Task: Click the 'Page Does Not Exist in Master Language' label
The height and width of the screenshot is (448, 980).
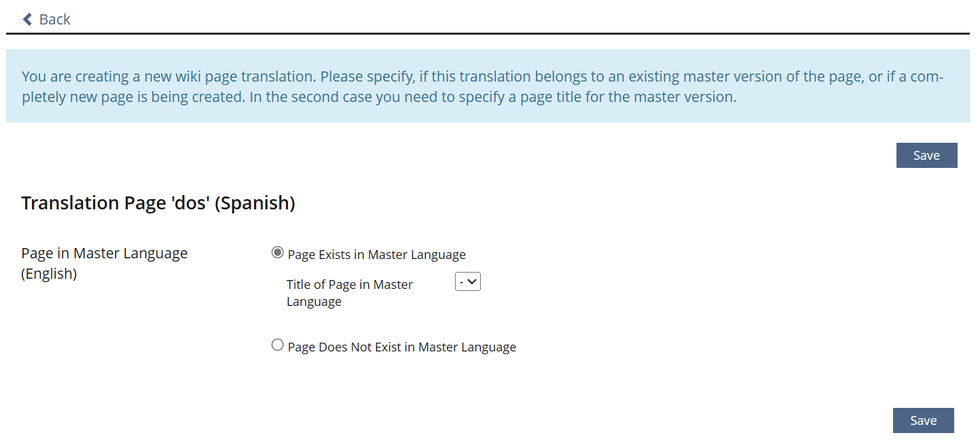Action: (x=401, y=347)
